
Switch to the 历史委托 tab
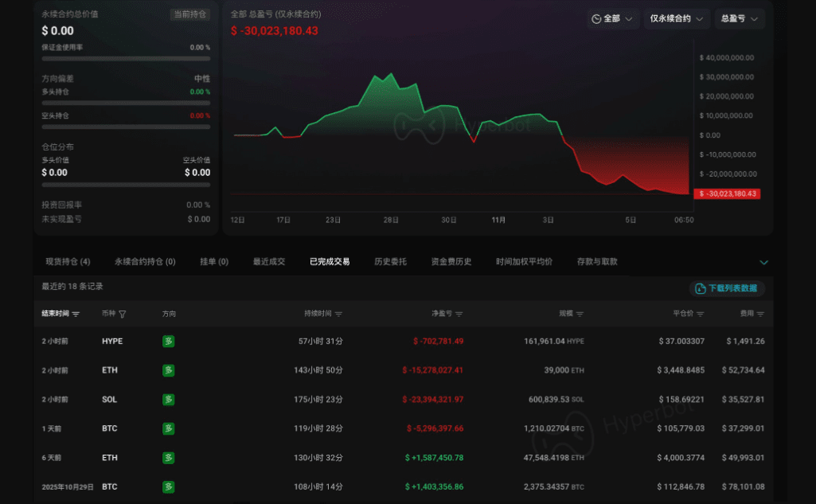coord(390,262)
